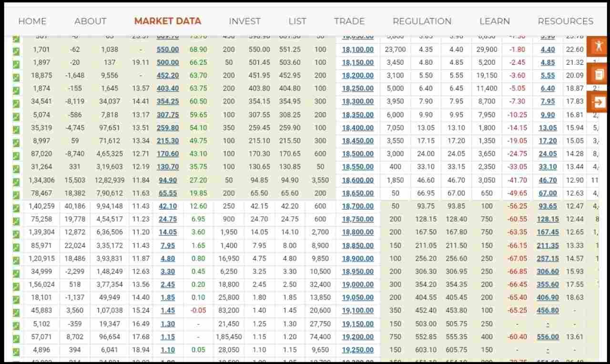Click the put LTP link 93.65
610x364 pixels.
click(x=548, y=206)
